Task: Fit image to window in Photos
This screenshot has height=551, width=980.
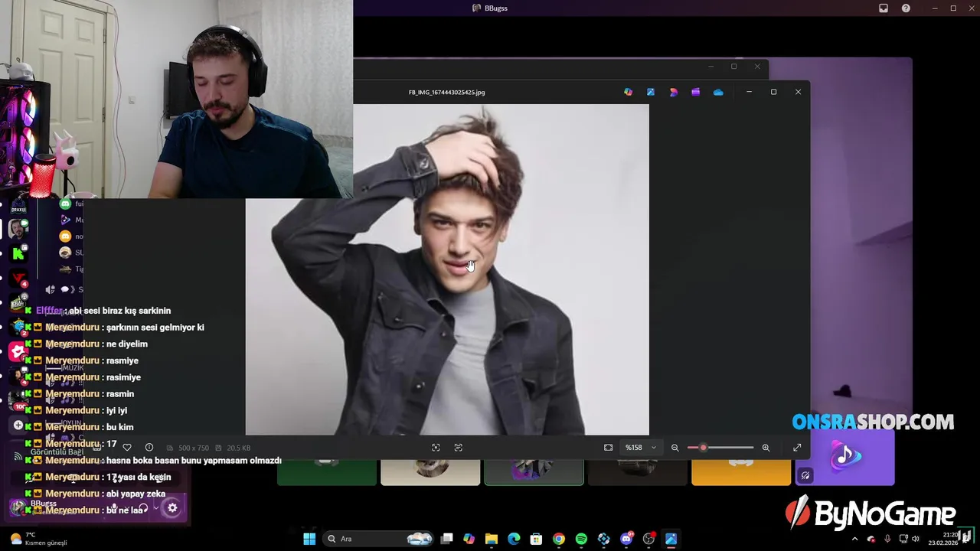Action: click(x=608, y=448)
